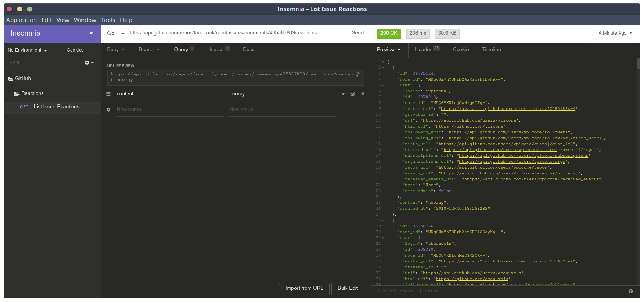Collapse the user object on line 5

tap(383, 85)
